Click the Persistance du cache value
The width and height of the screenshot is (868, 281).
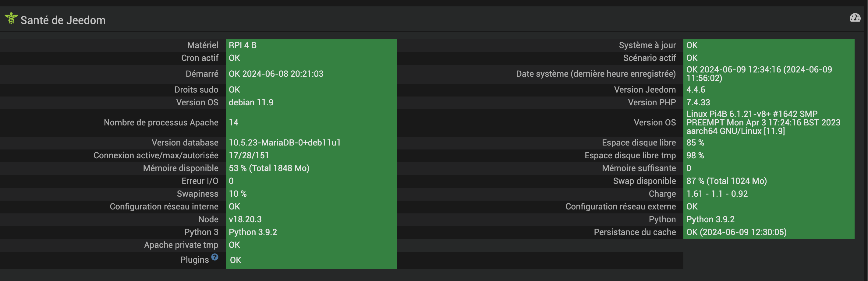click(x=736, y=232)
